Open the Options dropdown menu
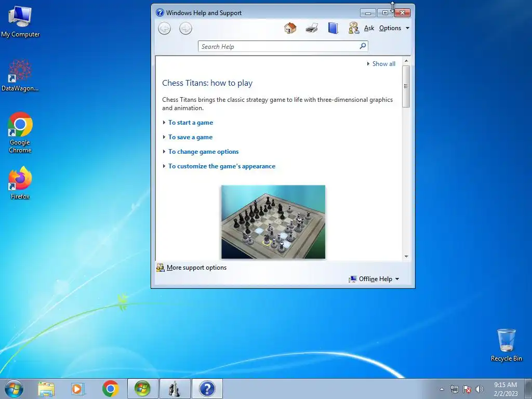 tap(394, 28)
